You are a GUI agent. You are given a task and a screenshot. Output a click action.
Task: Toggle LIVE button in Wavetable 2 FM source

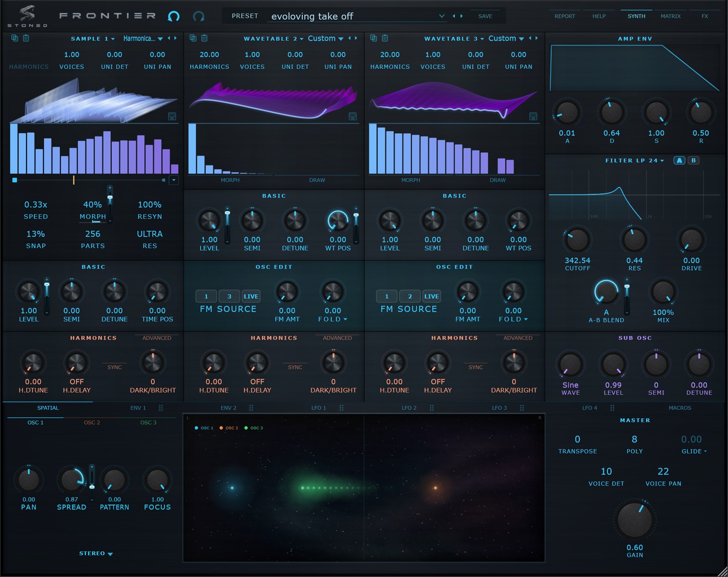tap(251, 296)
